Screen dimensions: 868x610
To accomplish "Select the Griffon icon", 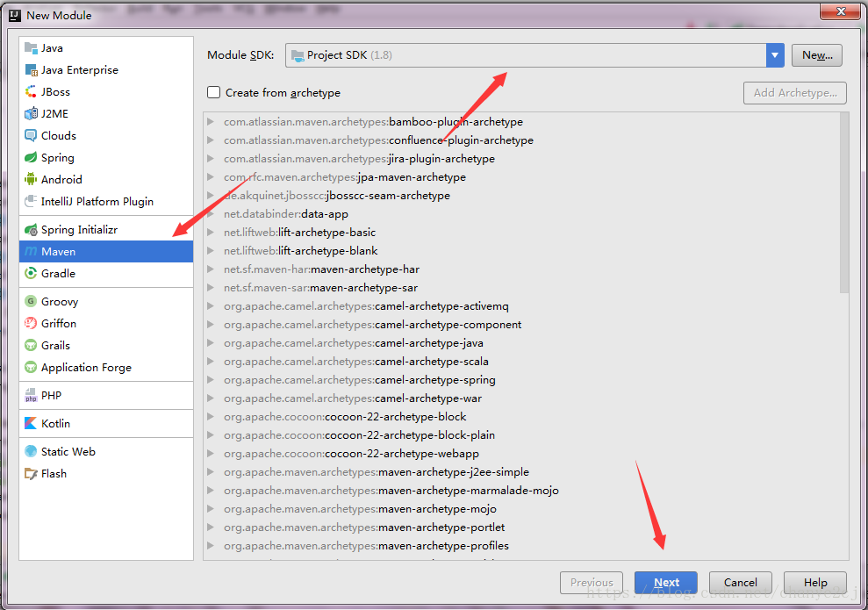I will (31, 323).
